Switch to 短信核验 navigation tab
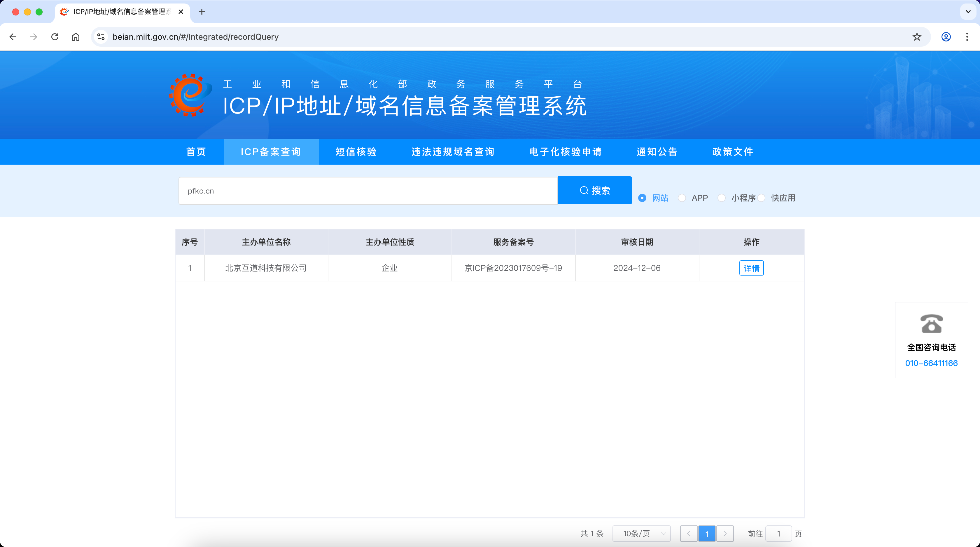This screenshot has width=980, height=547. tap(356, 152)
